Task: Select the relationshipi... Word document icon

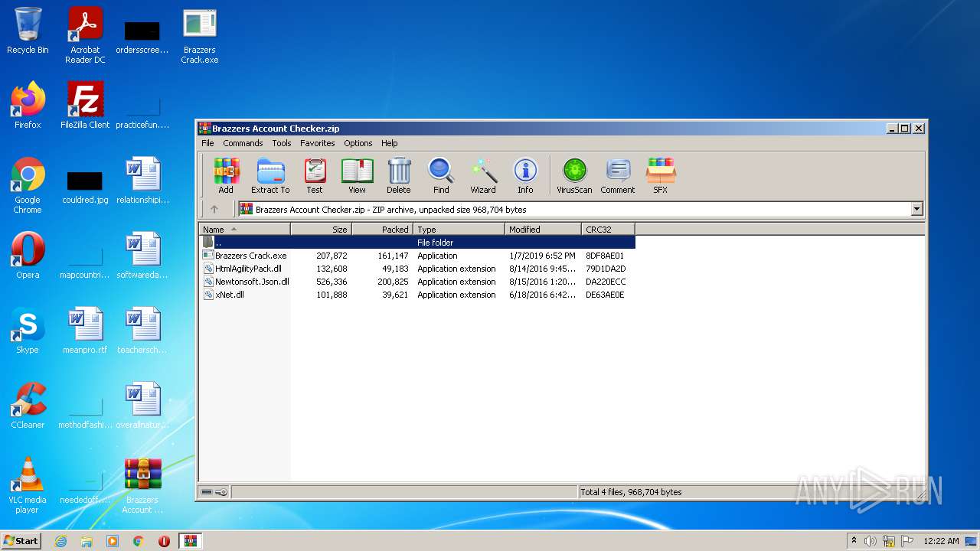Action: coord(142,181)
